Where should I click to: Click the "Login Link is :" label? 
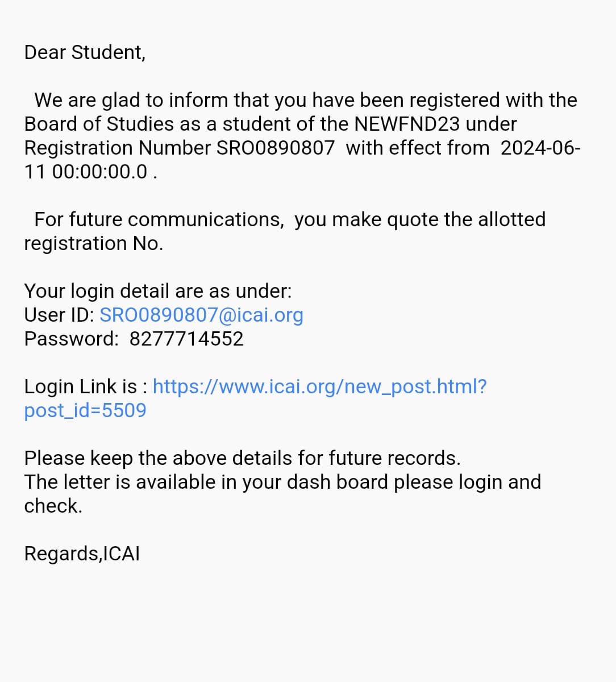(86, 386)
